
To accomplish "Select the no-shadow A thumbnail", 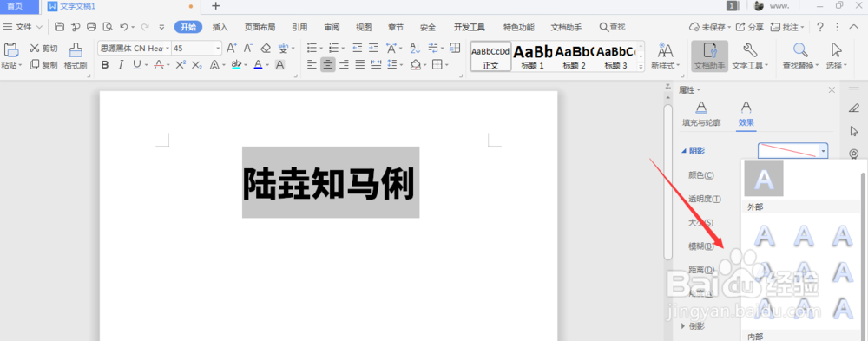I will [x=764, y=178].
